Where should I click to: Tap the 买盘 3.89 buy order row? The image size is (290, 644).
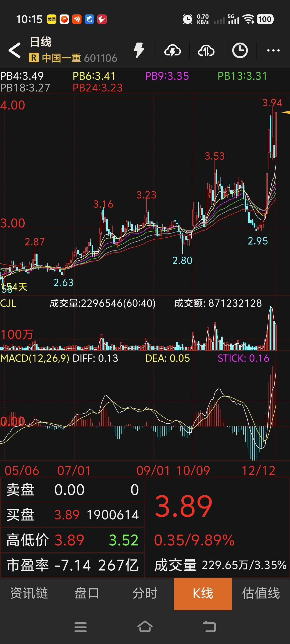pos(72,515)
